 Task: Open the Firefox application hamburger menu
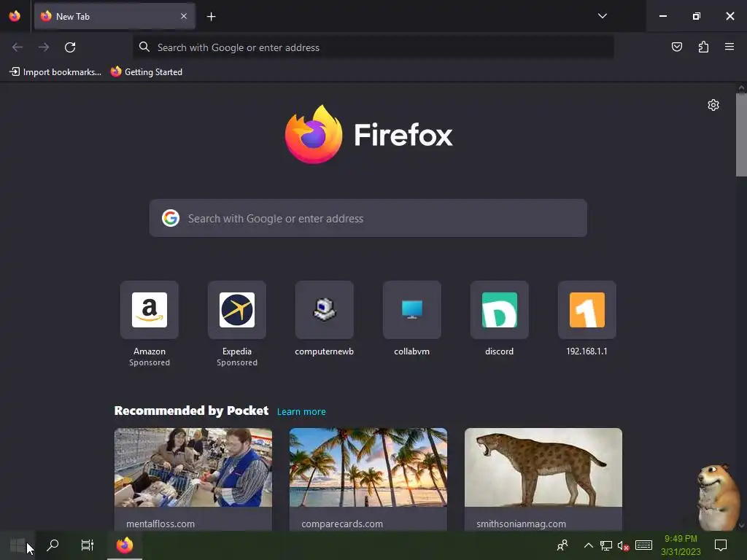[729, 47]
